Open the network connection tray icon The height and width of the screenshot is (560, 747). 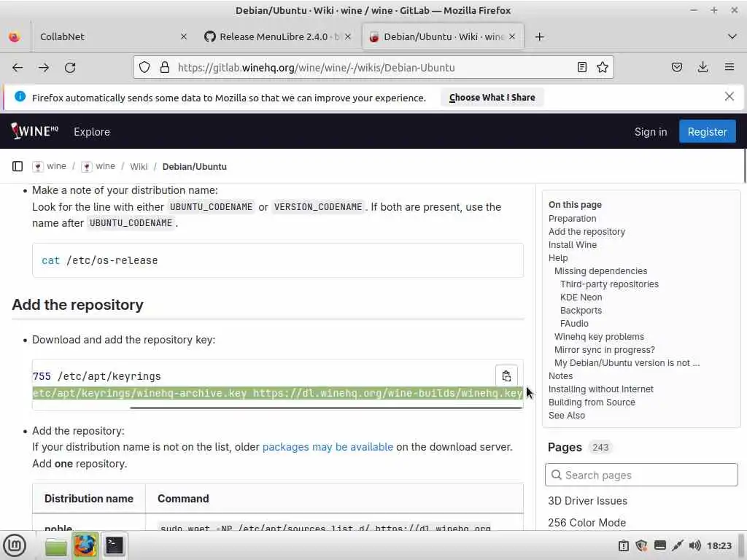678,545
